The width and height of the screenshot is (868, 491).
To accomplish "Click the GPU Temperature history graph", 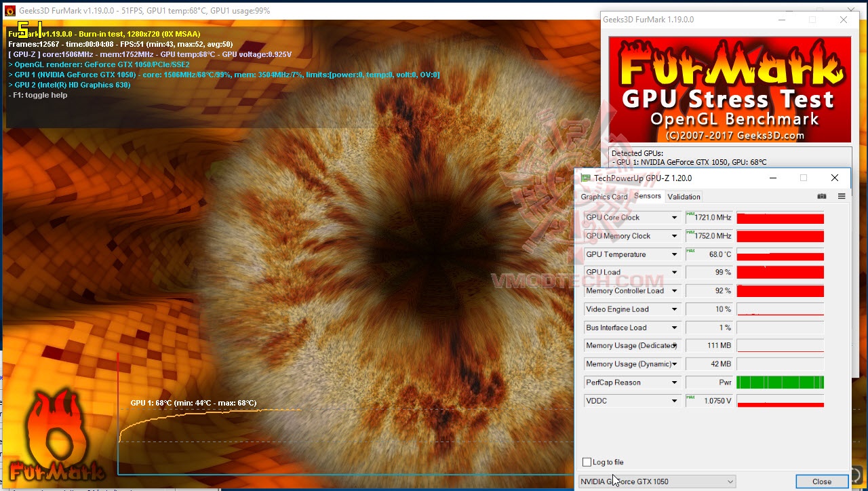I will click(780, 254).
